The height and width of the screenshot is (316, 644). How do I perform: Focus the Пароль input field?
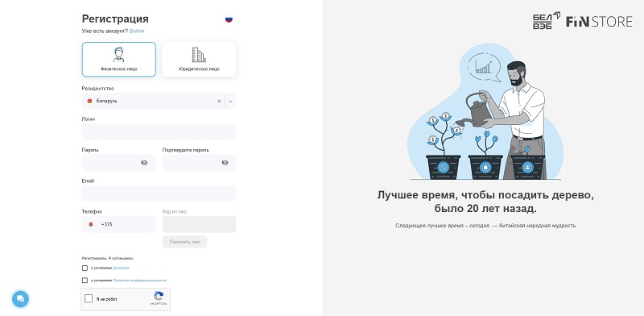point(118,163)
